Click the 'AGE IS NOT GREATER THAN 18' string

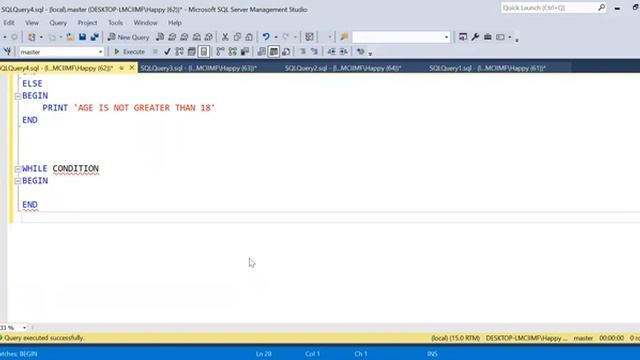click(x=144, y=108)
